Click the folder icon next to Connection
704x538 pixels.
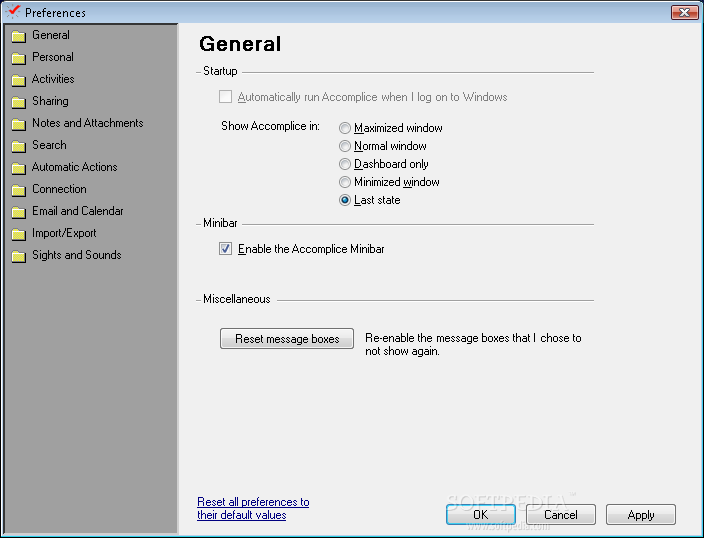click(x=18, y=190)
